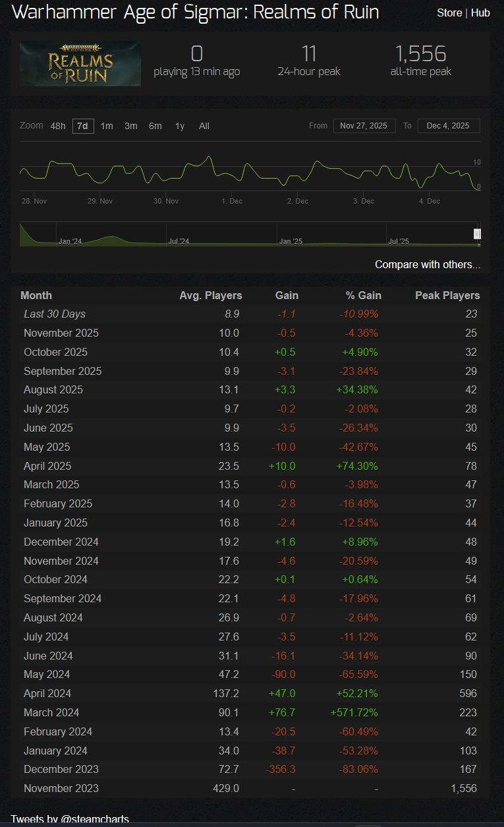
Task: Click the December 2024 row label
Action: [x=61, y=542]
